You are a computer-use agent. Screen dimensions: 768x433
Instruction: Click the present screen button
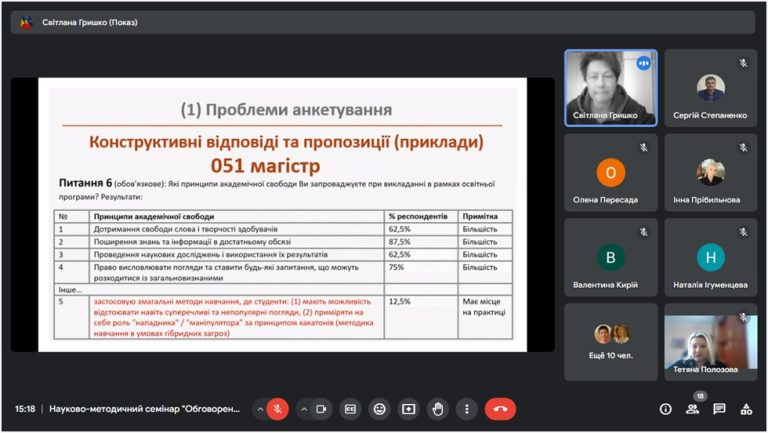[x=408, y=409]
